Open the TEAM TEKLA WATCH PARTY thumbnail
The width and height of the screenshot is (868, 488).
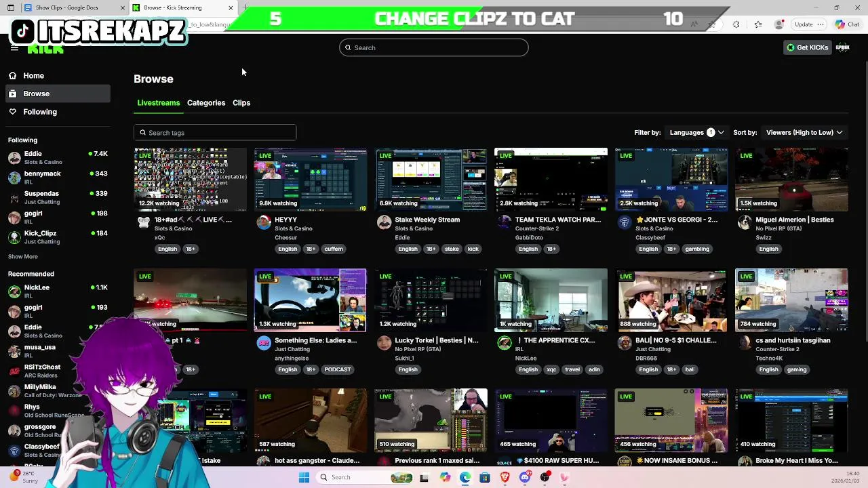coord(551,180)
